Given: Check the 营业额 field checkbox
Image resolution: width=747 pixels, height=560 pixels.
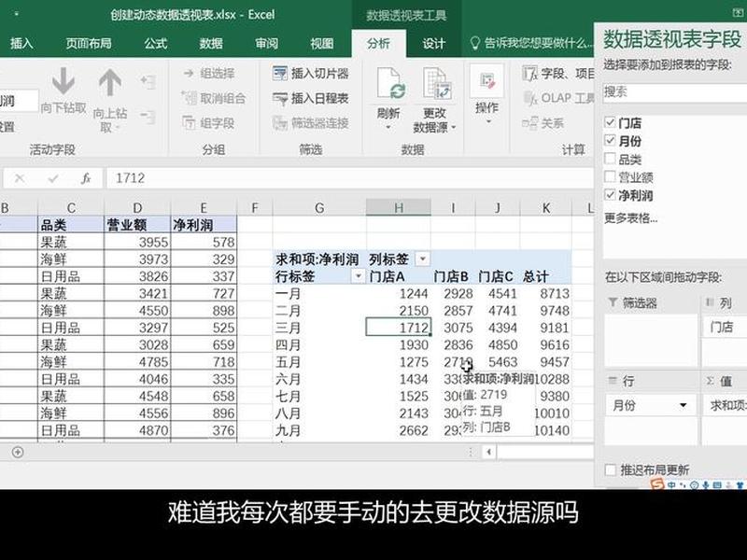Looking at the screenshot, I should tap(610, 176).
